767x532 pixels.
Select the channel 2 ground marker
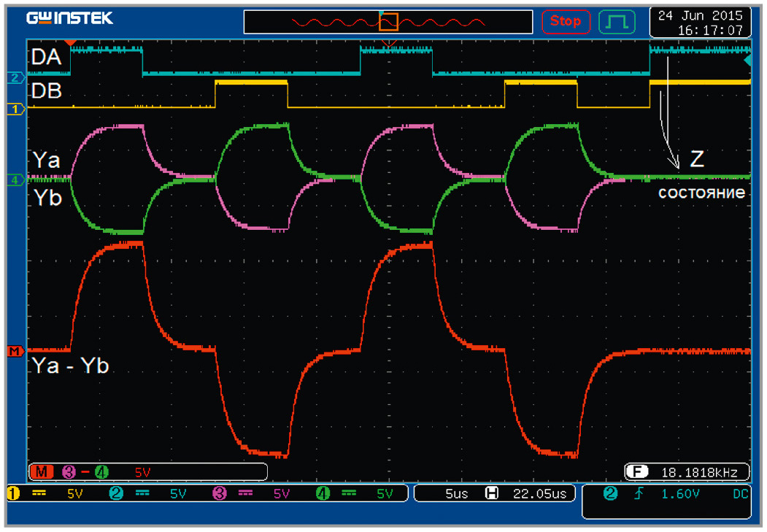pos(15,77)
